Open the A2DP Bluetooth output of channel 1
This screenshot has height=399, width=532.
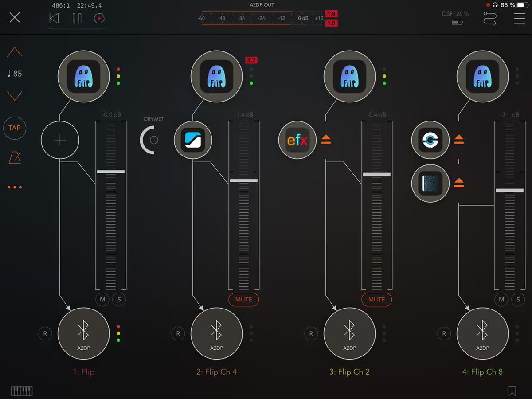point(83,333)
